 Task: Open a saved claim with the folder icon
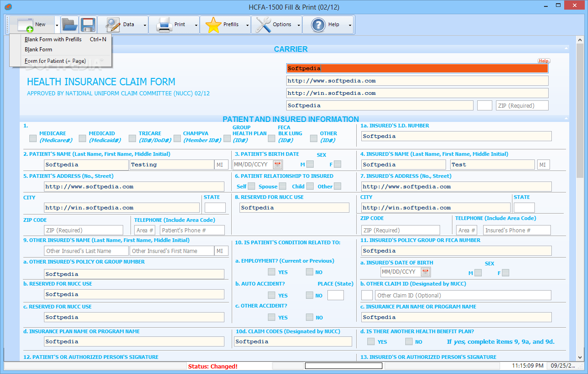click(x=70, y=24)
